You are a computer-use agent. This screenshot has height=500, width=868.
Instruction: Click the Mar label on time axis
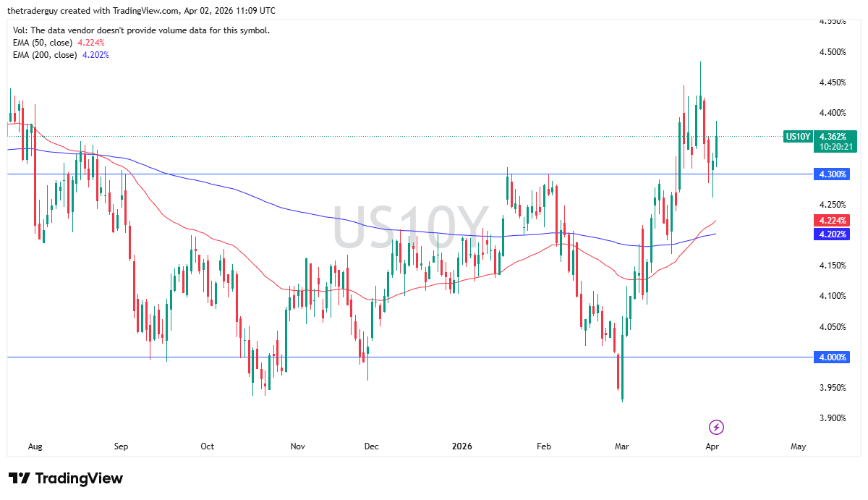[x=621, y=446]
